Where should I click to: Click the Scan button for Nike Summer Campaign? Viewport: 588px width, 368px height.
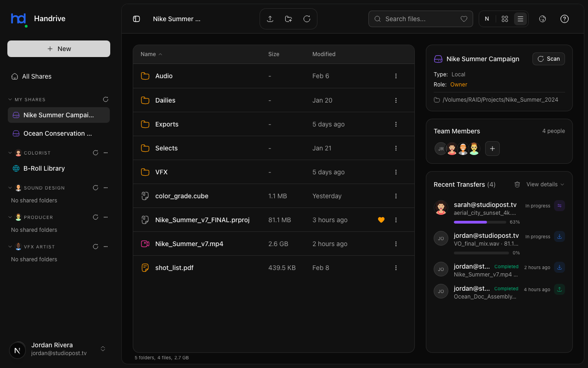coord(548,59)
